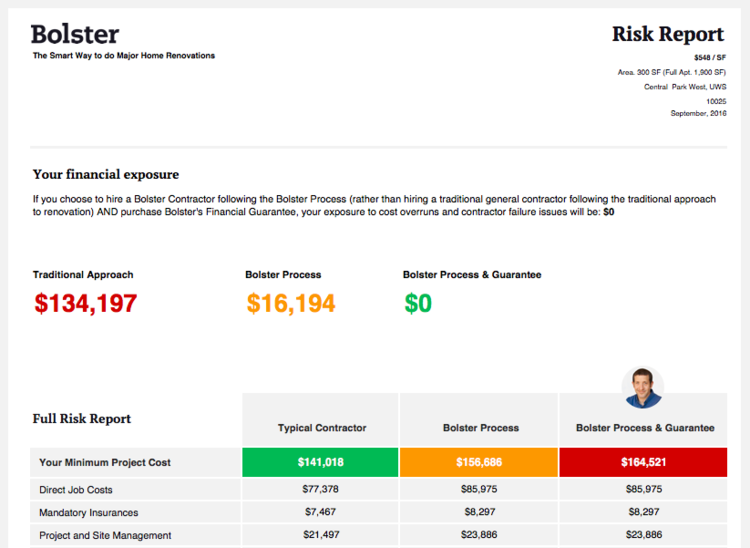Click the 'September, 2016' date
The width and height of the screenshot is (750, 548).
point(698,113)
